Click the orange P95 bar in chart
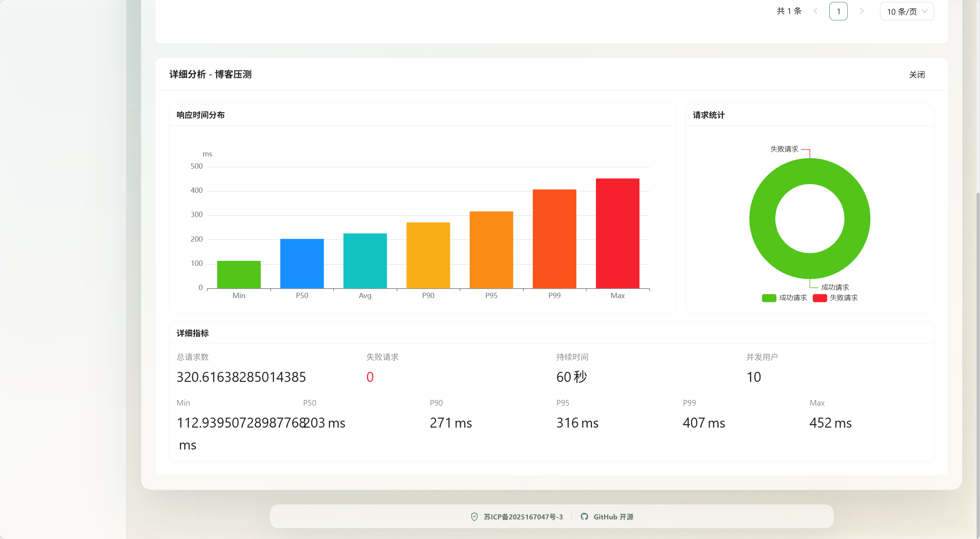 491,250
